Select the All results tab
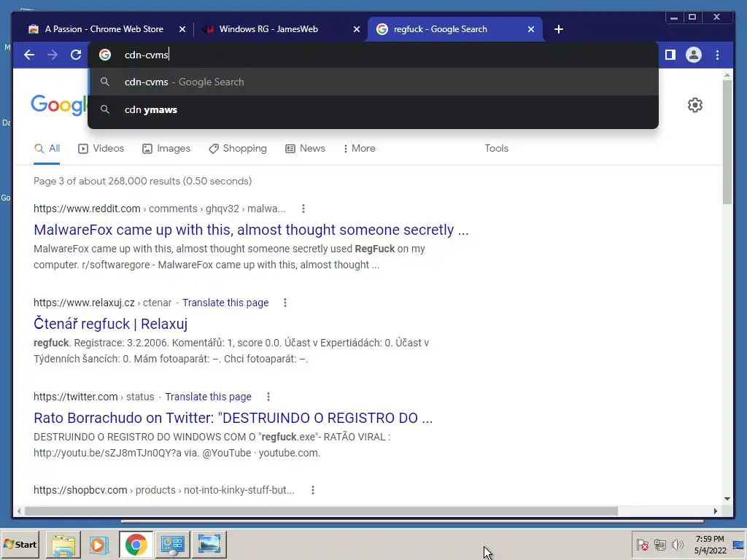747x560 pixels. click(47, 148)
